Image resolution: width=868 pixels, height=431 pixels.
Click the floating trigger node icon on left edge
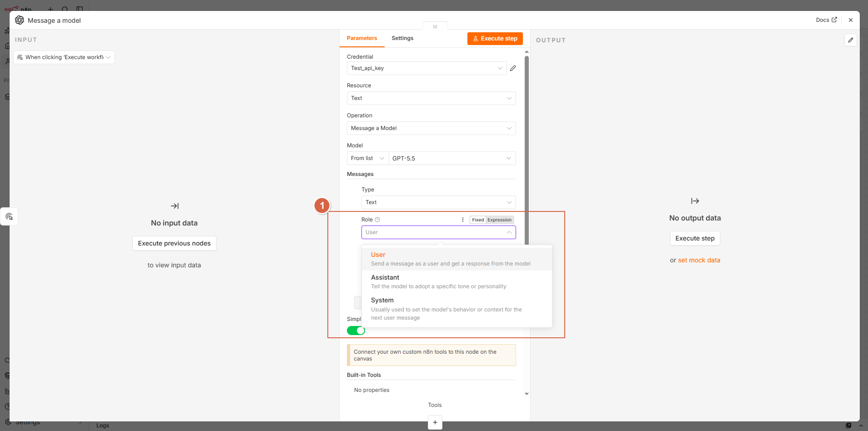pyautogui.click(x=9, y=216)
